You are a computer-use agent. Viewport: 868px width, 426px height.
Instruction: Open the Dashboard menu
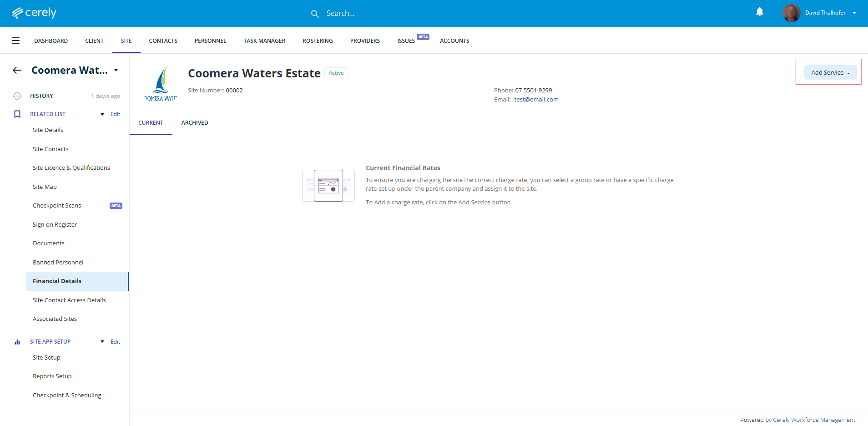(51, 41)
